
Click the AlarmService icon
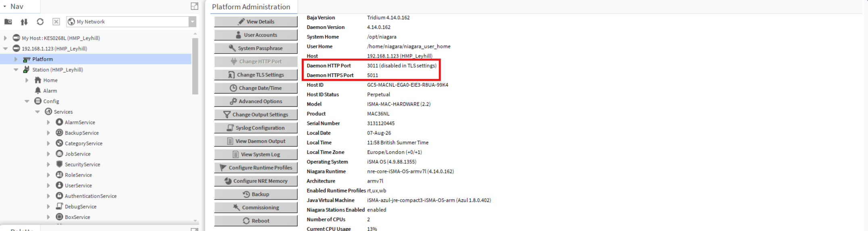[59, 122]
